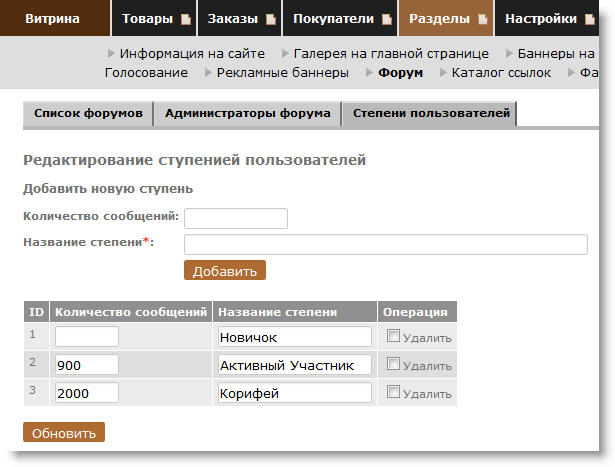Open the Рекламные баннеры link
Image resolution: width=615 pixels, height=467 pixels.
[x=283, y=73]
